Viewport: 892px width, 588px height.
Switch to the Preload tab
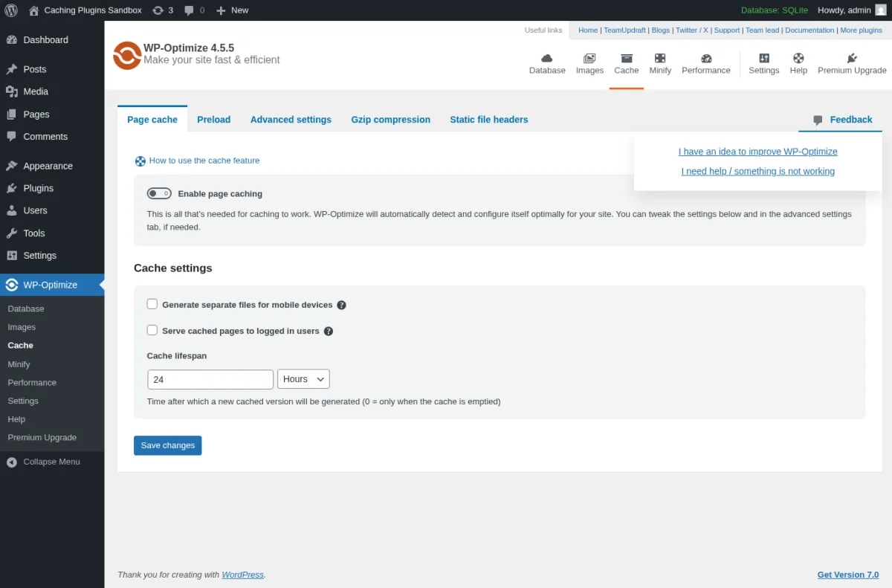214,119
